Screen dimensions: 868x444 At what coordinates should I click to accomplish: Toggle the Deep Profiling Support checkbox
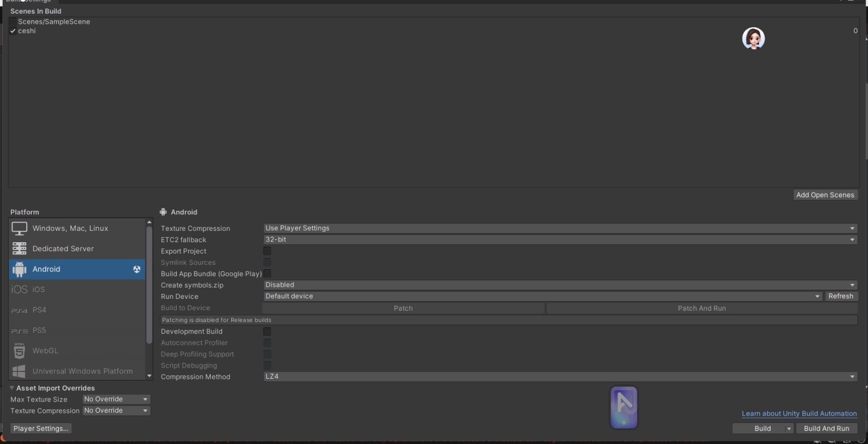[x=267, y=354]
